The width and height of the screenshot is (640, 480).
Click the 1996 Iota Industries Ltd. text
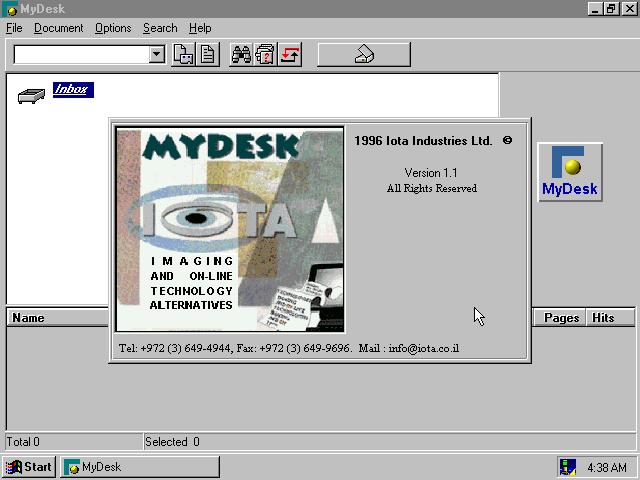coord(423,141)
